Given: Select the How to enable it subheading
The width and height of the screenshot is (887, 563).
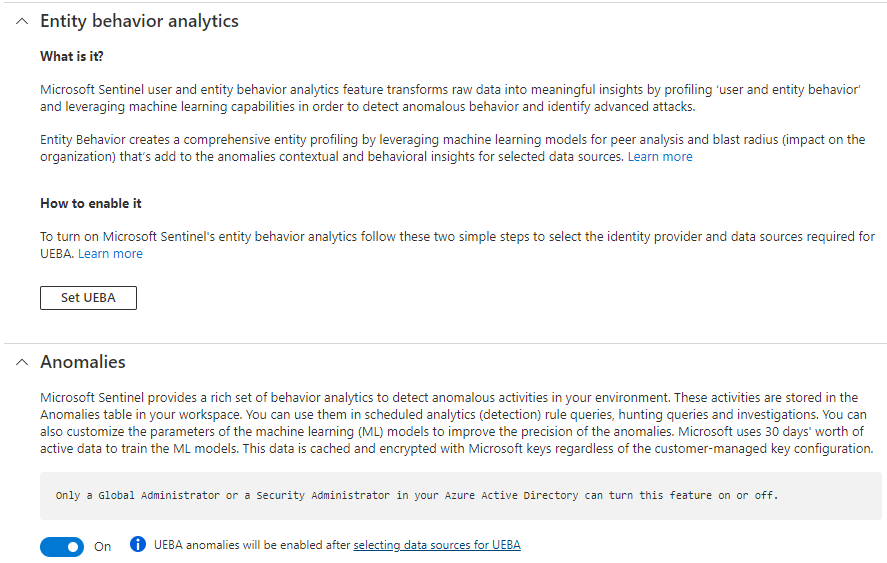Looking at the screenshot, I should [91, 203].
